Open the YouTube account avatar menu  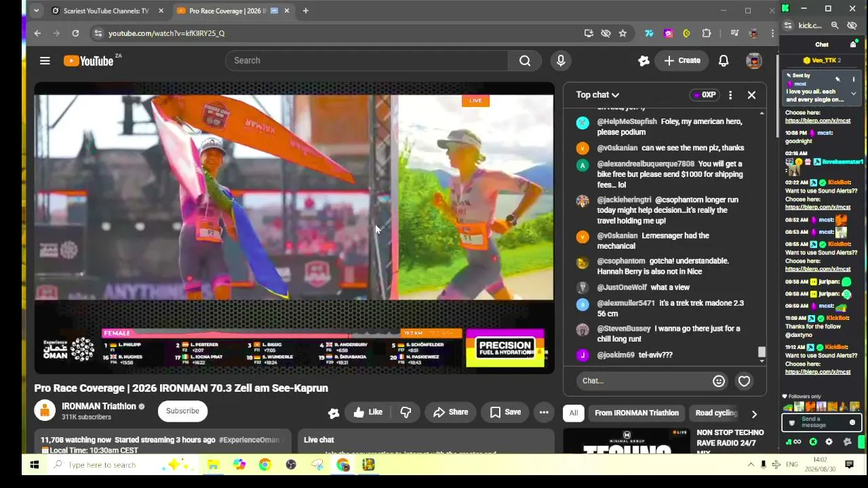point(753,60)
